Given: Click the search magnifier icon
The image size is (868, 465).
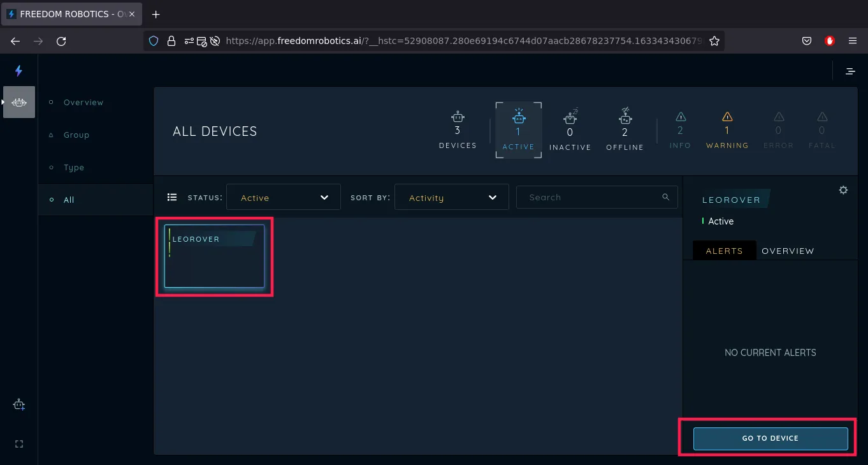Looking at the screenshot, I should click(x=666, y=197).
